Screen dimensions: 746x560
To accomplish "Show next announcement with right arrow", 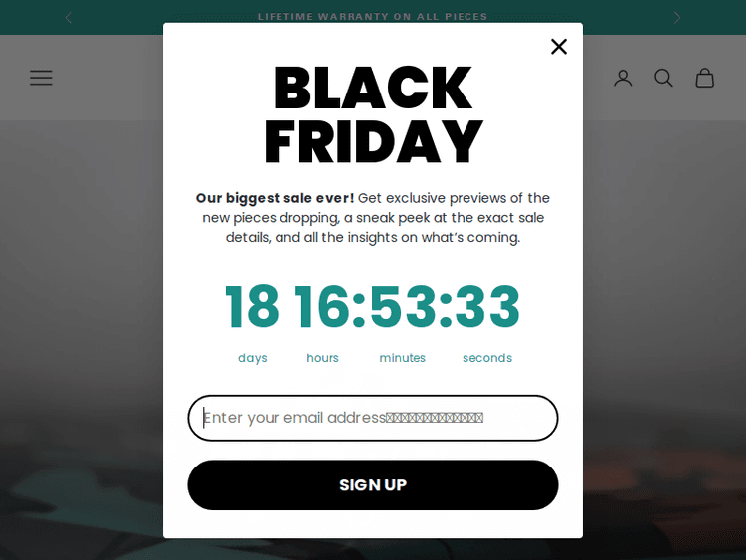I will click(677, 17).
